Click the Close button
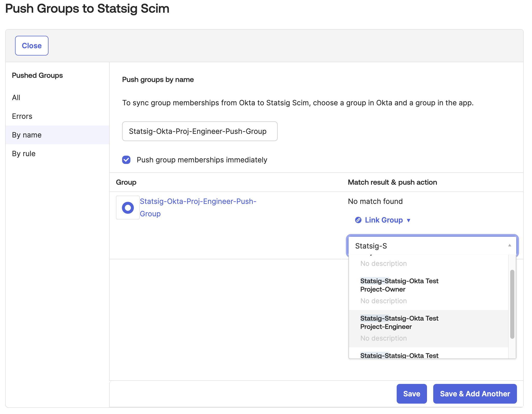Image resolution: width=532 pixels, height=414 pixels. click(32, 45)
